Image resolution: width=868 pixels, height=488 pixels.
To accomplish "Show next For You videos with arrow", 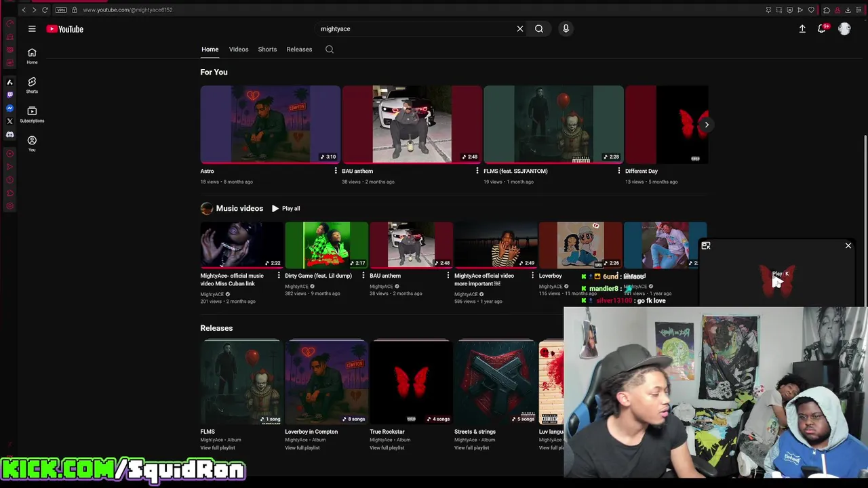I will [x=707, y=125].
